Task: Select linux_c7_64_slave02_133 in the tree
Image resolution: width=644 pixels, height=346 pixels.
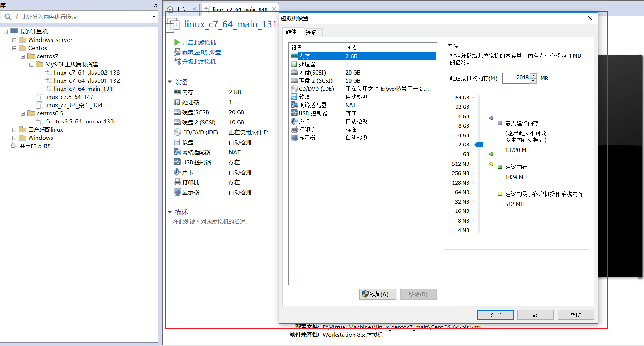Action: [86, 73]
